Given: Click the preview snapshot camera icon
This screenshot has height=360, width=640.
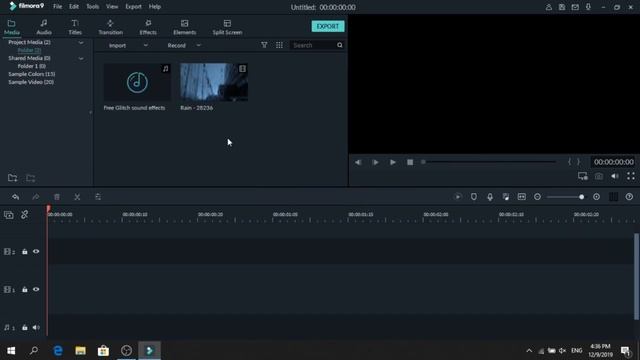Looking at the screenshot, I should (598, 176).
